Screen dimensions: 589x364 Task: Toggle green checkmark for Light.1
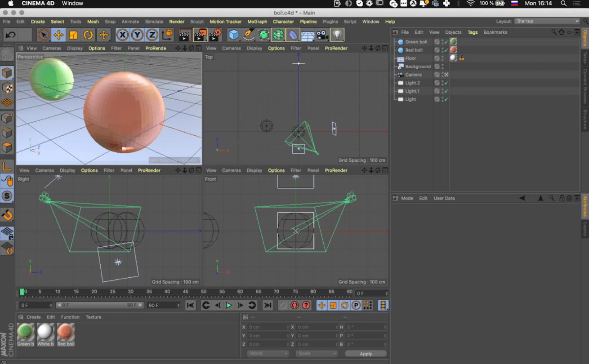tap(446, 91)
